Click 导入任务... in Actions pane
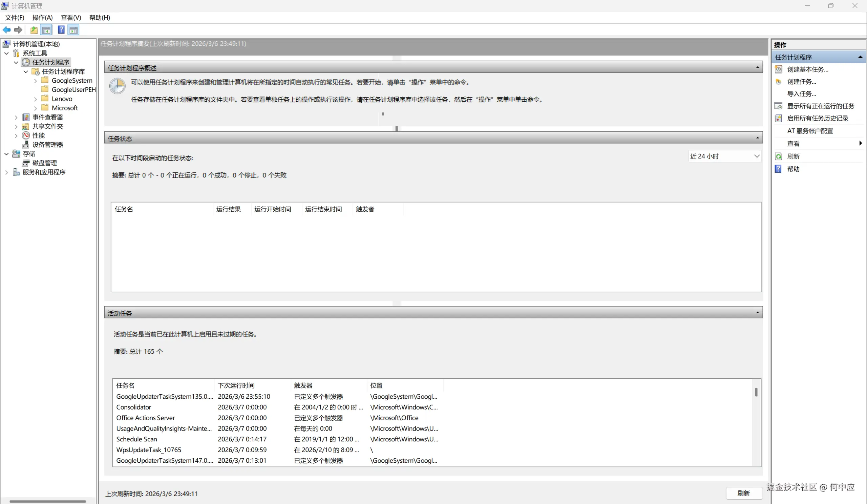The height and width of the screenshot is (504, 867). click(x=801, y=94)
